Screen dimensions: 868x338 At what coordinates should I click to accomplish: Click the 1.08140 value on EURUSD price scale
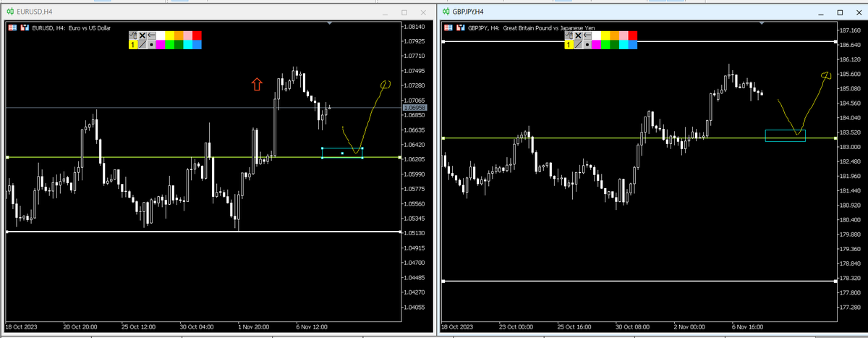pos(415,27)
